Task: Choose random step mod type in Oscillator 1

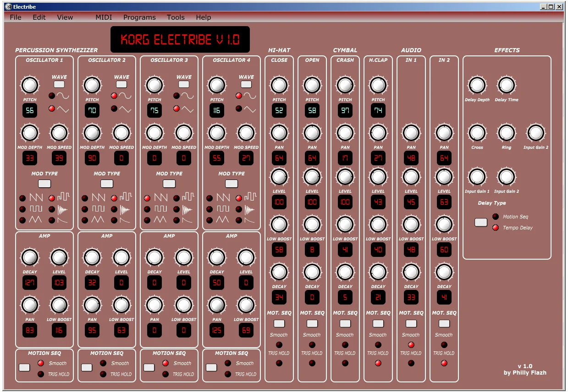Action: tap(63, 197)
